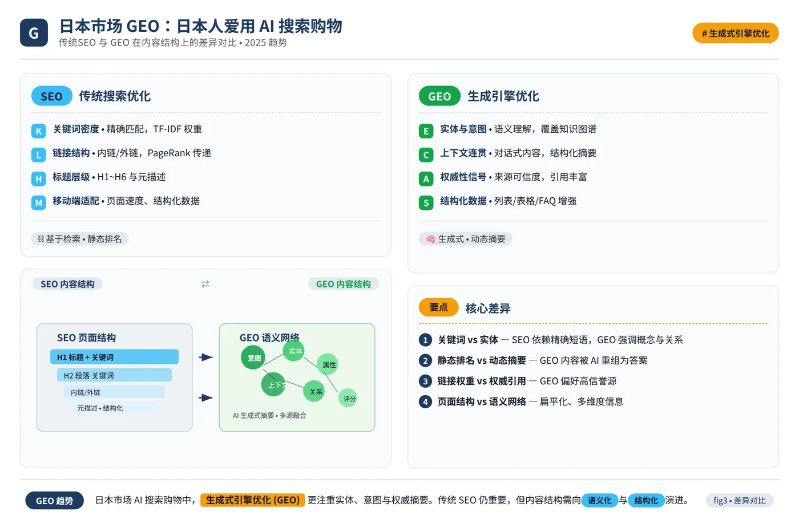Click the 传统搜索优化 heading
The width and height of the screenshot is (799, 532).
click(x=115, y=96)
